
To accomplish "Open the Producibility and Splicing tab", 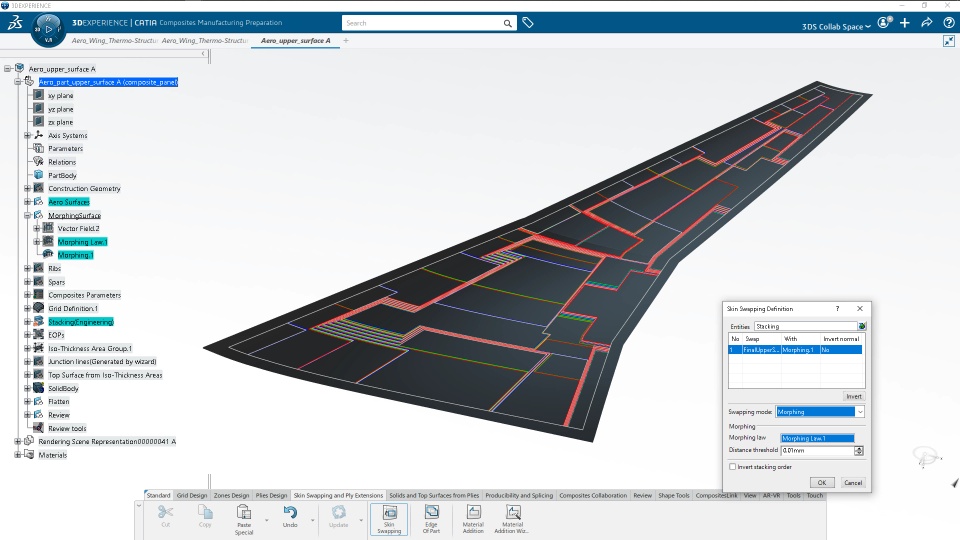I will (x=519, y=495).
